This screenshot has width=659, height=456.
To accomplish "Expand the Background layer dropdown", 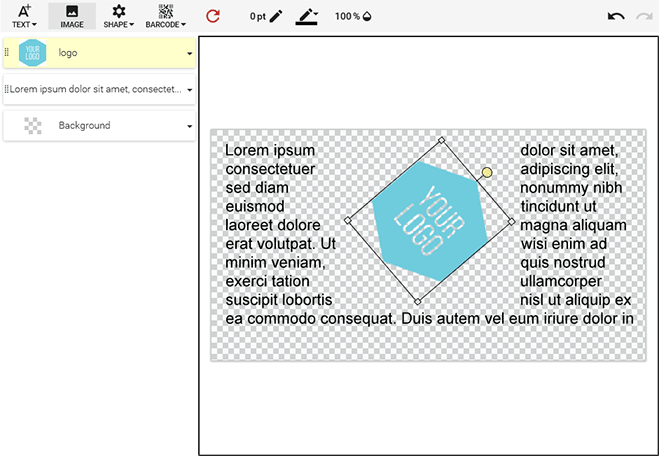I will 190,126.
